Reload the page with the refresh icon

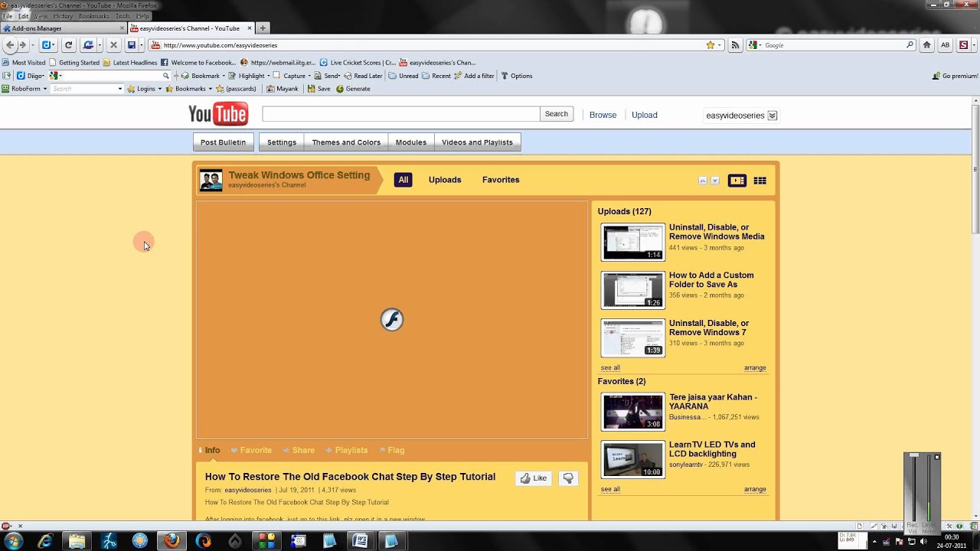pyautogui.click(x=68, y=45)
